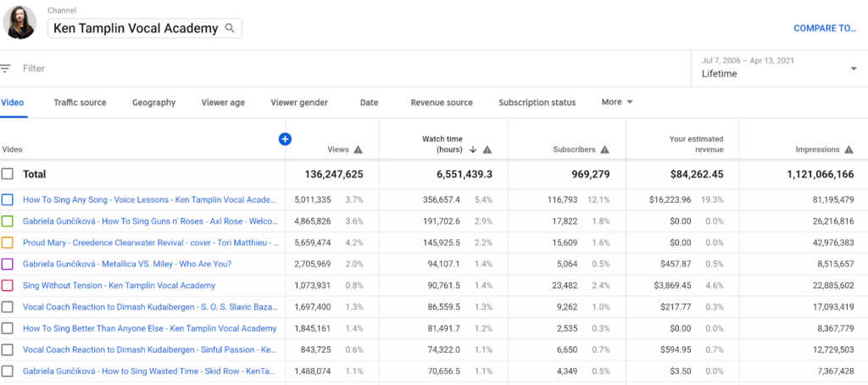Open Proud Mary Creedence Clearwater Revival link
The width and height of the screenshot is (868, 385).
coord(151,243)
